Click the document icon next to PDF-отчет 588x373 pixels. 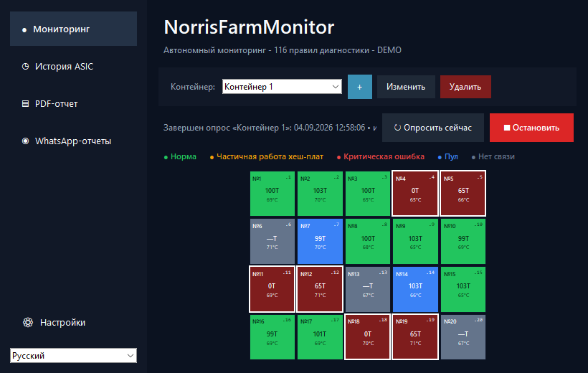coord(25,103)
